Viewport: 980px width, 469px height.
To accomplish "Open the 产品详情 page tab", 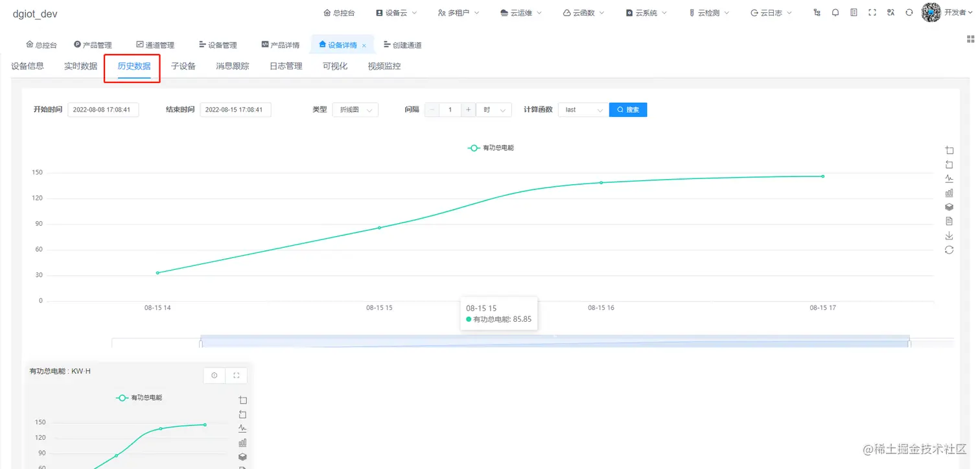I will [x=281, y=45].
